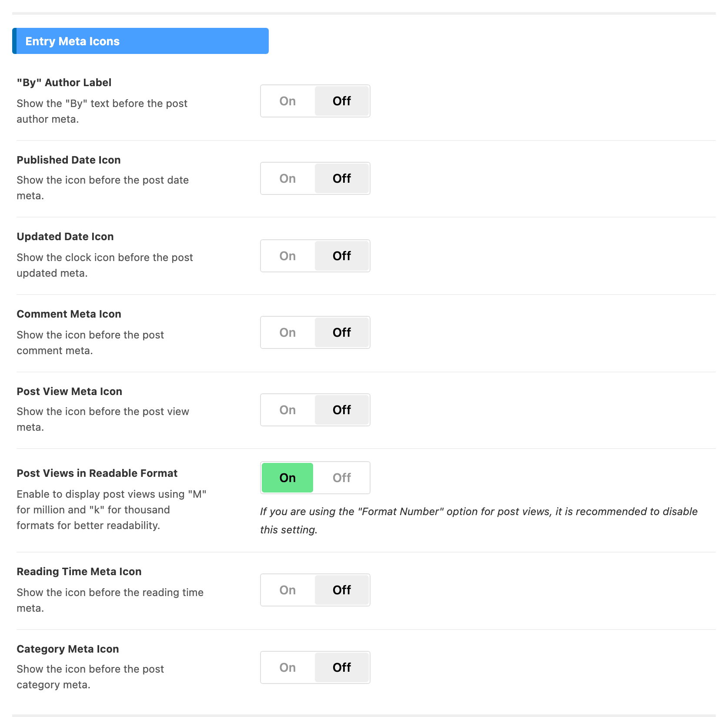The image size is (728, 717).
Task: Disable Post Views in Readable Format
Action: (342, 478)
